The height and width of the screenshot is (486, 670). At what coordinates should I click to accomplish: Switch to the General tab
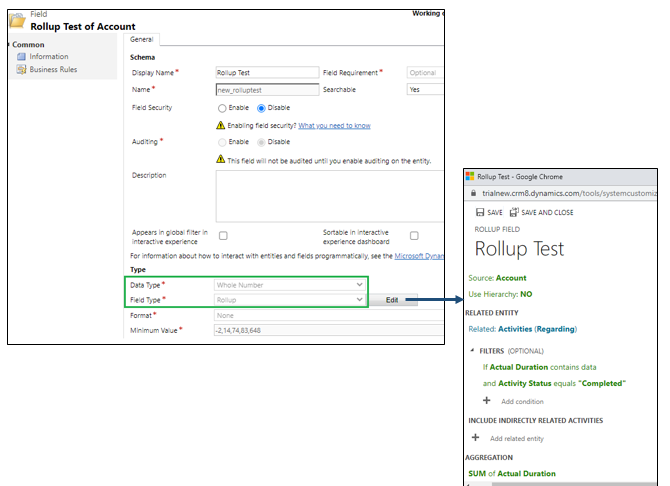pyautogui.click(x=141, y=39)
